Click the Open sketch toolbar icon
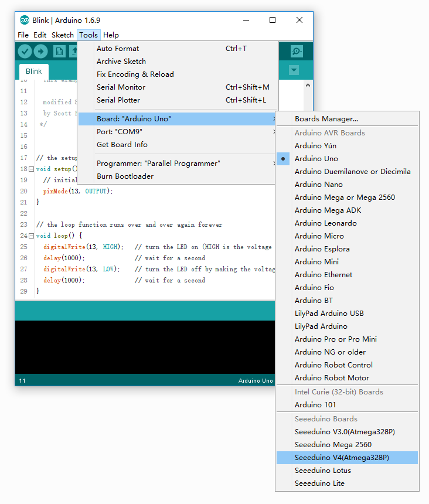The width and height of the screenshot is (429, 504). click(74, 52)
